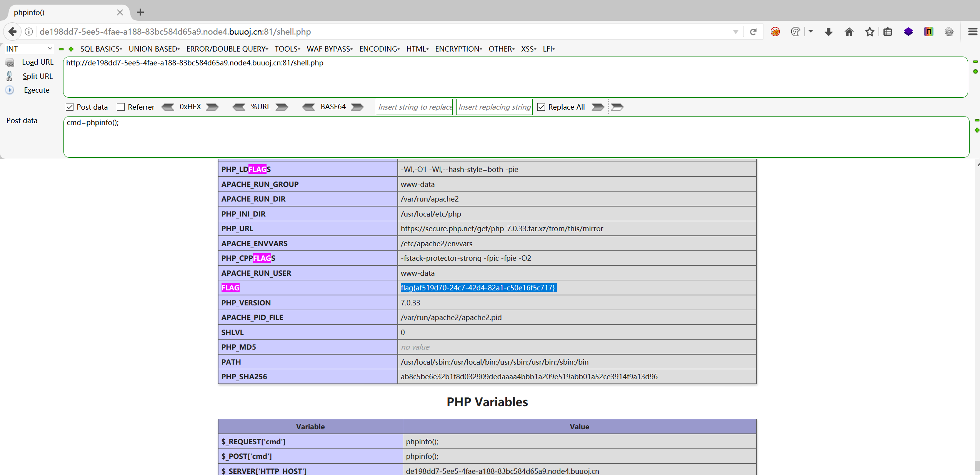The height and width of the screenshot is (475, 980).
Task: Uncheck the Post data checkbox
Action: 70,107
